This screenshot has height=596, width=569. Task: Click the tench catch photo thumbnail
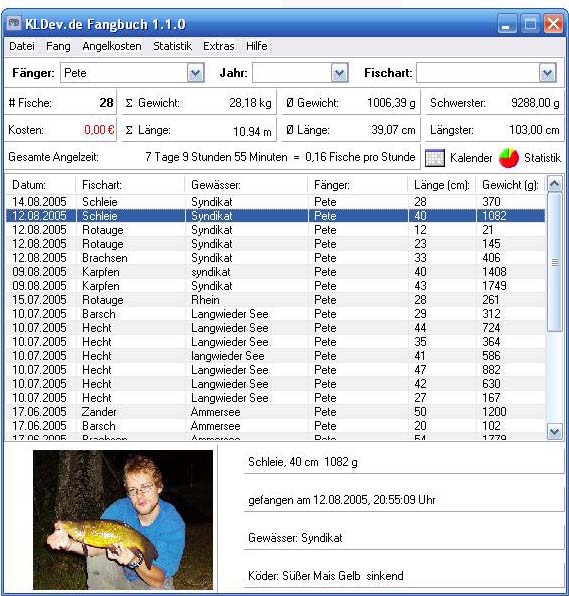click(123, 520)
